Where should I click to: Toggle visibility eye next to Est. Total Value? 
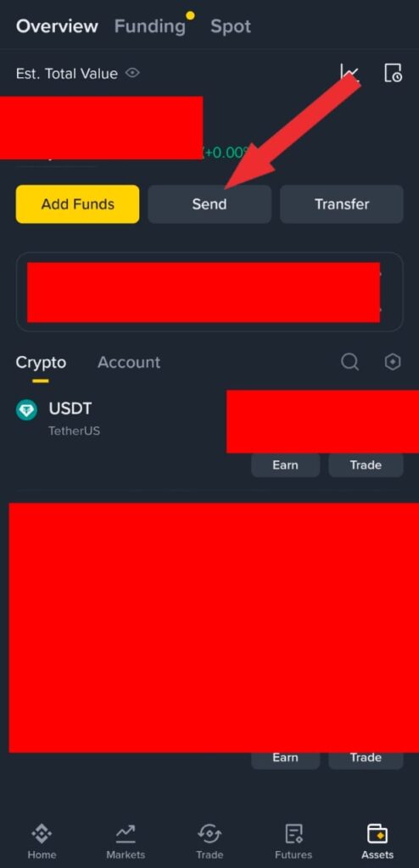tap(132, 73)
